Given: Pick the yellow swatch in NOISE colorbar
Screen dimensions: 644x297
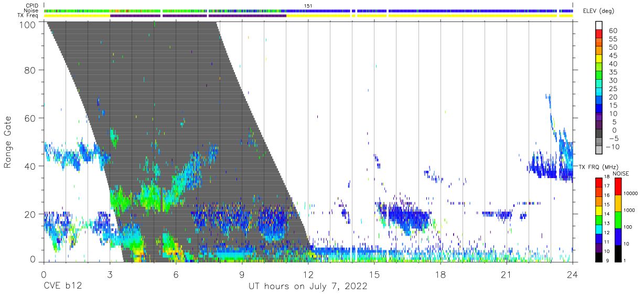Looking at the screenshot, I should [x=618, y=203].
